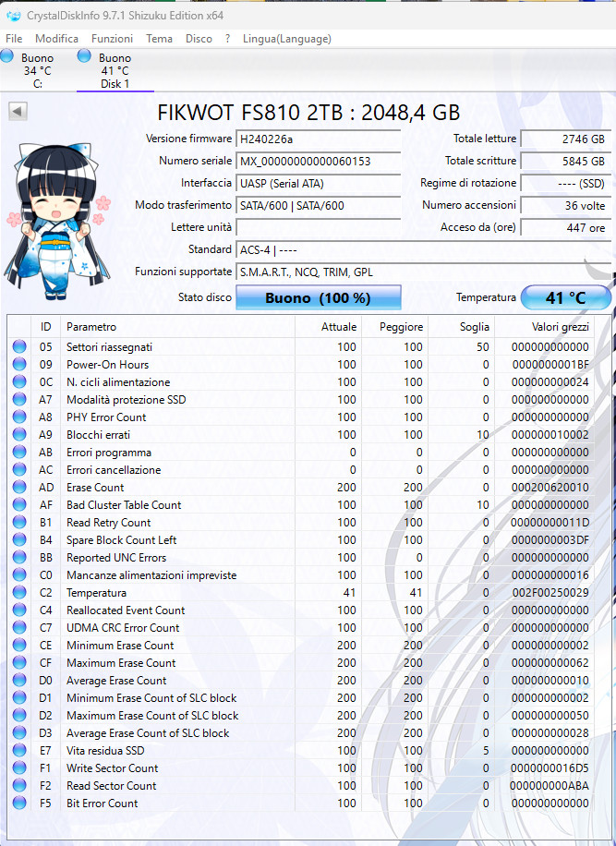Click the previous disk arrow button
This screenshot has width=616, height=846.
[18, 112]
